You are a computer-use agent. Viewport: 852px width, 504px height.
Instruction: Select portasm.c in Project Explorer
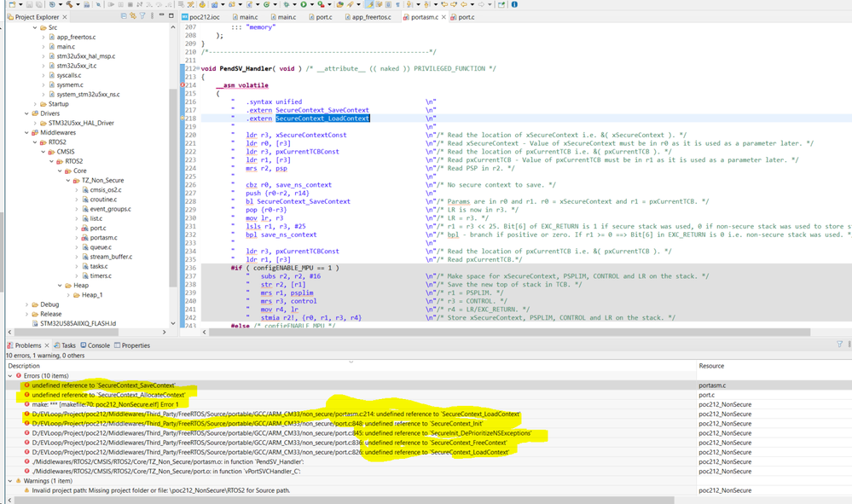103,238
